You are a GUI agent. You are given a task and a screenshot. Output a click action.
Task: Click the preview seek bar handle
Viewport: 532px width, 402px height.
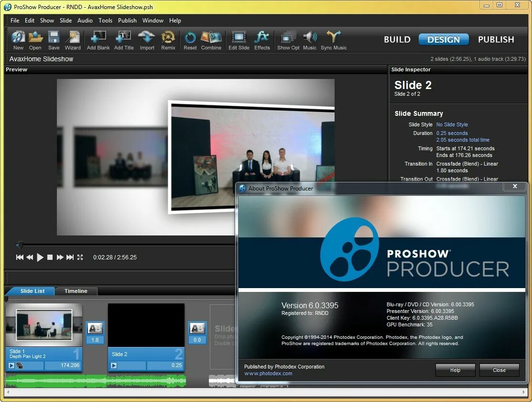[x=20, y=245]
